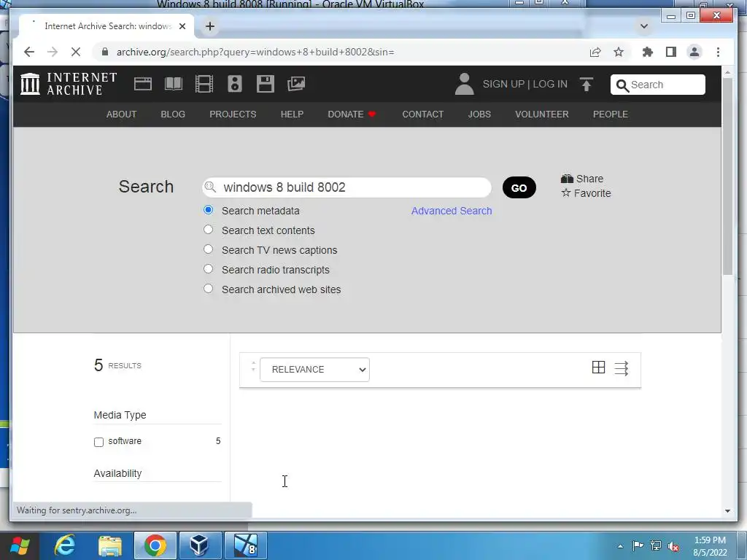Open the Web (Wayback) media icon

click(x=142, y=85)
